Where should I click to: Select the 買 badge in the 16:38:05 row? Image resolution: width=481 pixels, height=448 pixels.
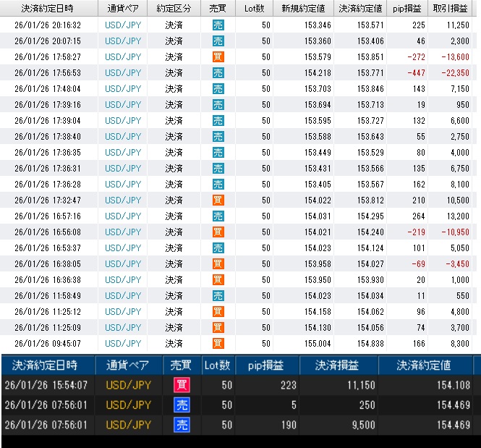click(218, 263)
